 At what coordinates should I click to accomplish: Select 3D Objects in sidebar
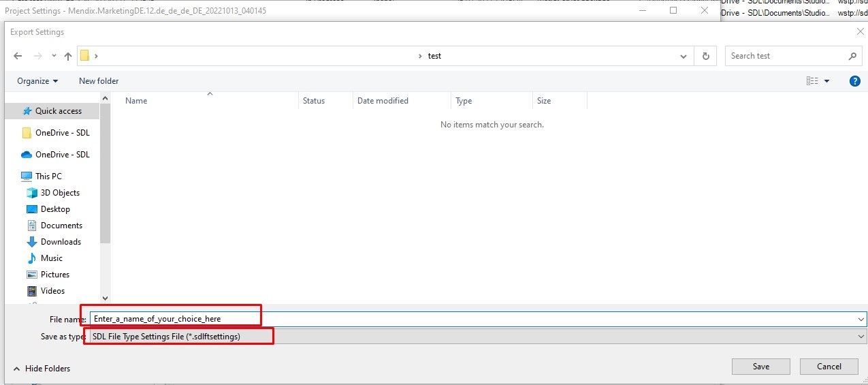point(59,193)
